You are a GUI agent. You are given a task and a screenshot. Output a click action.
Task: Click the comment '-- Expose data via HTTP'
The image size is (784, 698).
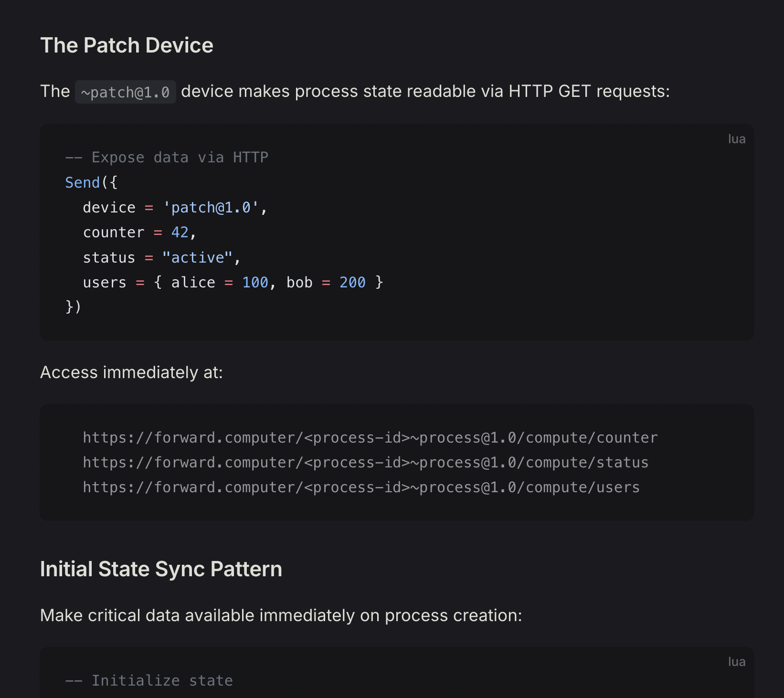[x=167, y=157]
